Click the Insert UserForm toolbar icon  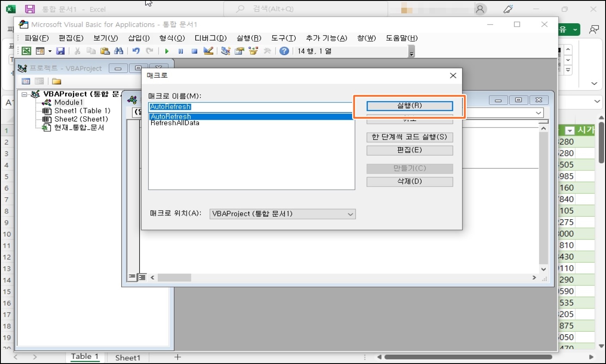pos(40,51)
